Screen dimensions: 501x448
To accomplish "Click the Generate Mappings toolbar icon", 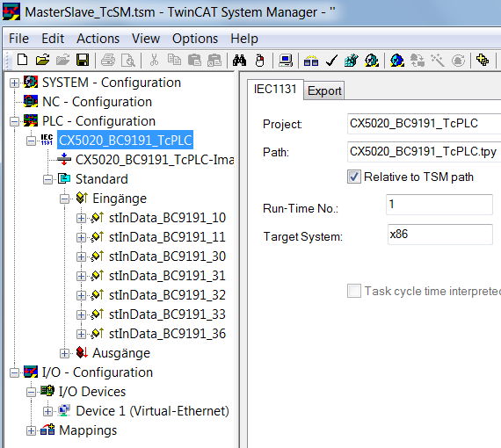I will [311, 60].
